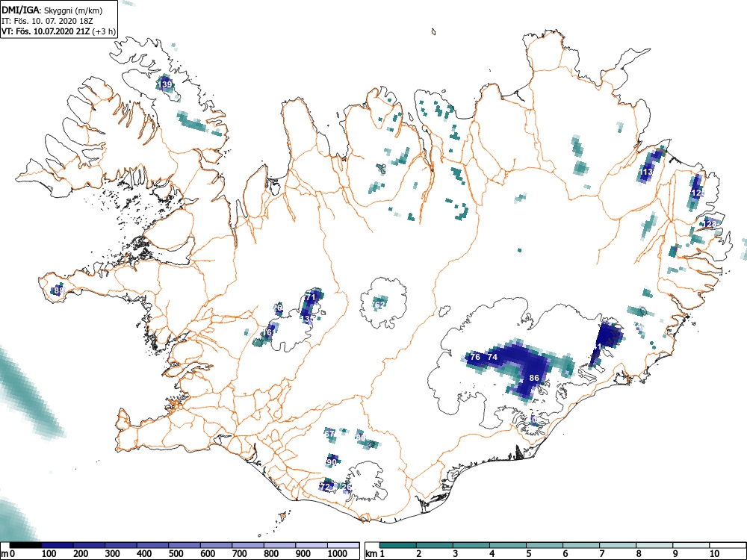Image resolution: width=747 pixels, height=560 pixels.
Task: Click the 100 label in the metre legend
Action: (x=49, y=554)
